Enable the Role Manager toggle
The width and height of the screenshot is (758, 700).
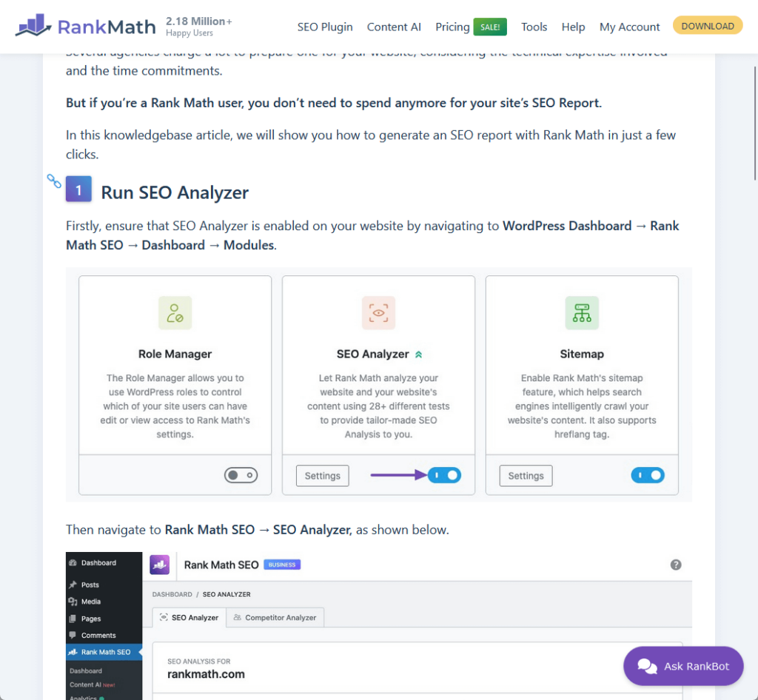coord(241,475)
